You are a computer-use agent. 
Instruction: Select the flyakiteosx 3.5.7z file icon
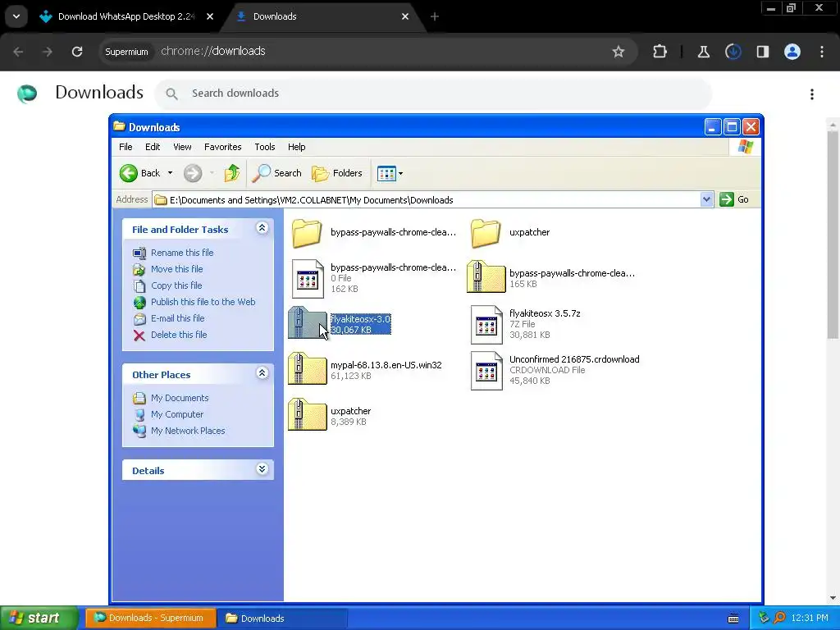point(486,325)
